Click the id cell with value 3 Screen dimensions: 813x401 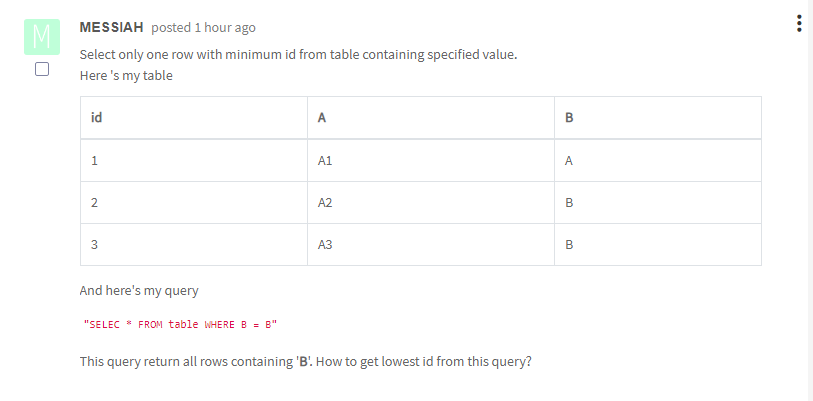194,244
